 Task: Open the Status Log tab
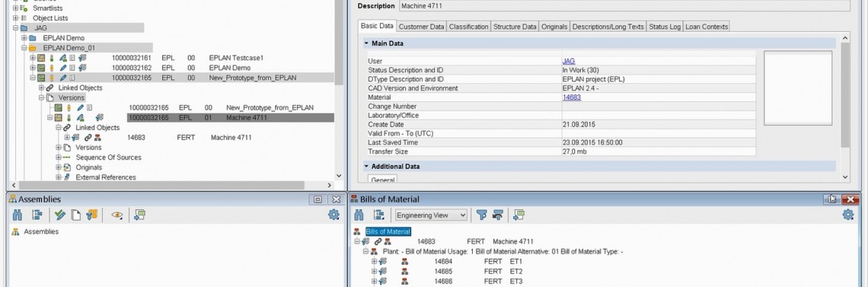[665, 27]
